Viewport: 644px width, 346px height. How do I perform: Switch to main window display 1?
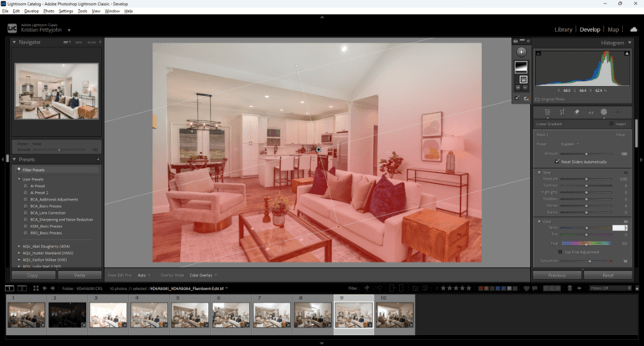tap(9, 288)
